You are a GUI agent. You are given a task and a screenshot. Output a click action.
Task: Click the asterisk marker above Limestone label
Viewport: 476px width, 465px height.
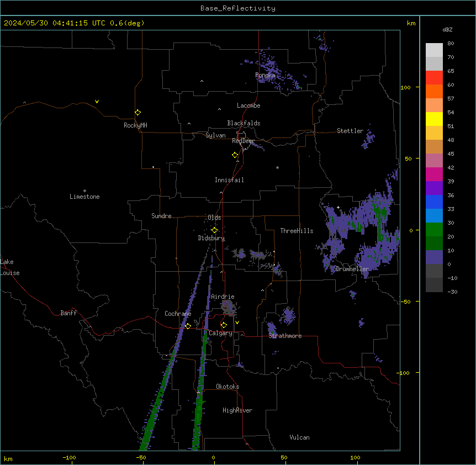[x=84, y=191]
